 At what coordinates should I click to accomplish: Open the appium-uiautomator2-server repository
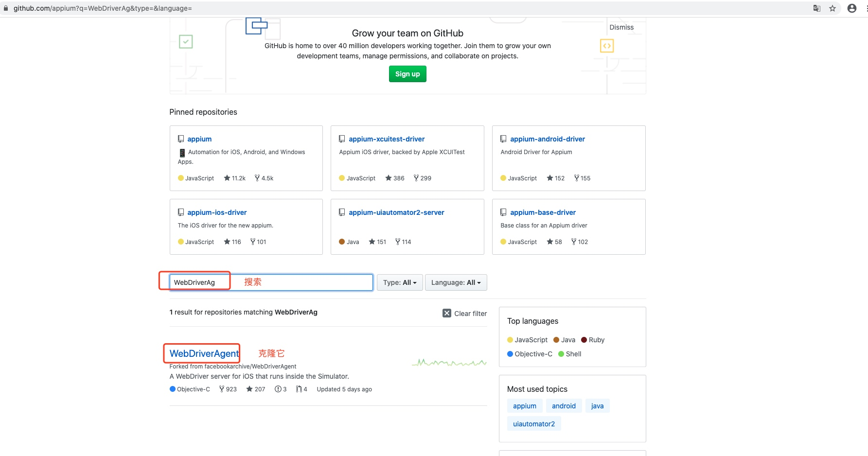(396, 212)
